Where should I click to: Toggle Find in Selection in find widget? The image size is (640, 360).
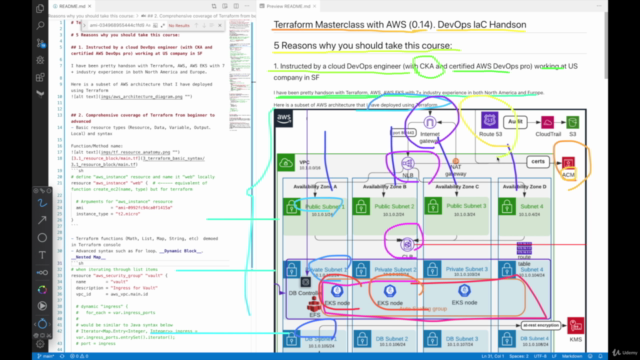[x=211, y=25]
